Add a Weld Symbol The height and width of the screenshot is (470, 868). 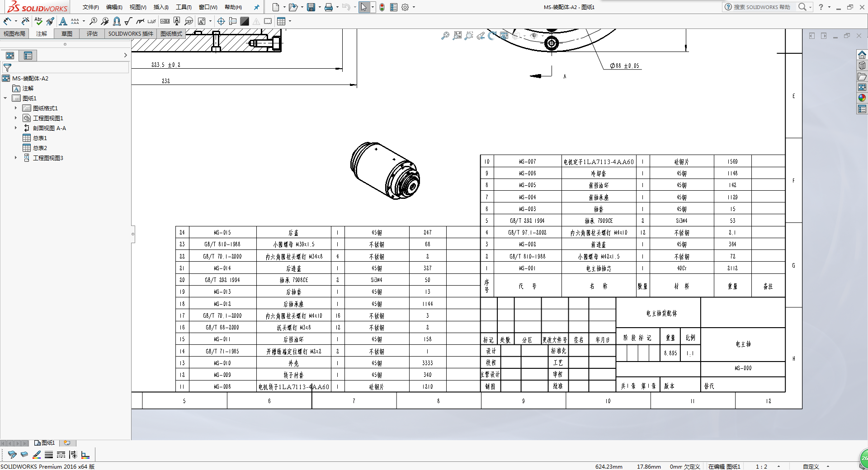tap(140, 21)
